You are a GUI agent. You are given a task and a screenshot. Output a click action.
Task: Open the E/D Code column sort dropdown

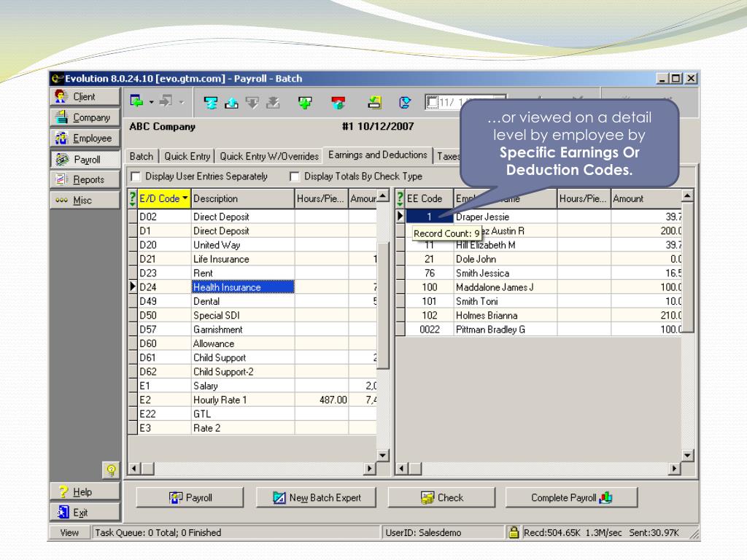point(185,199)
